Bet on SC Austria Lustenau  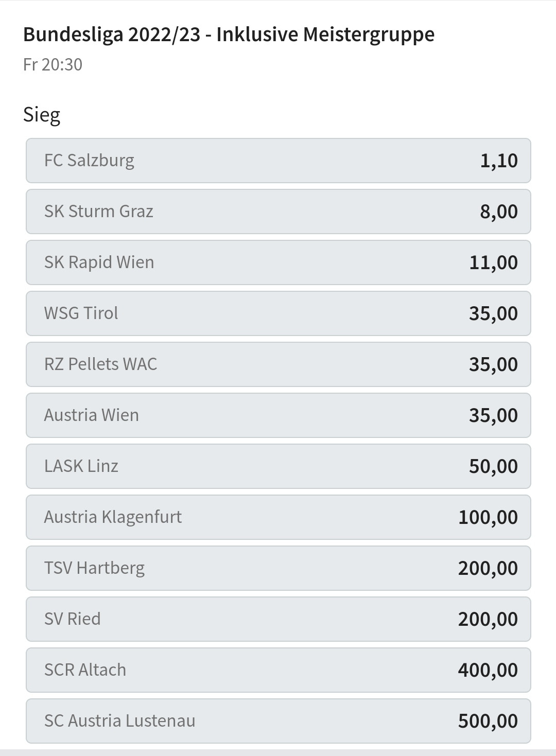(278, 721)
